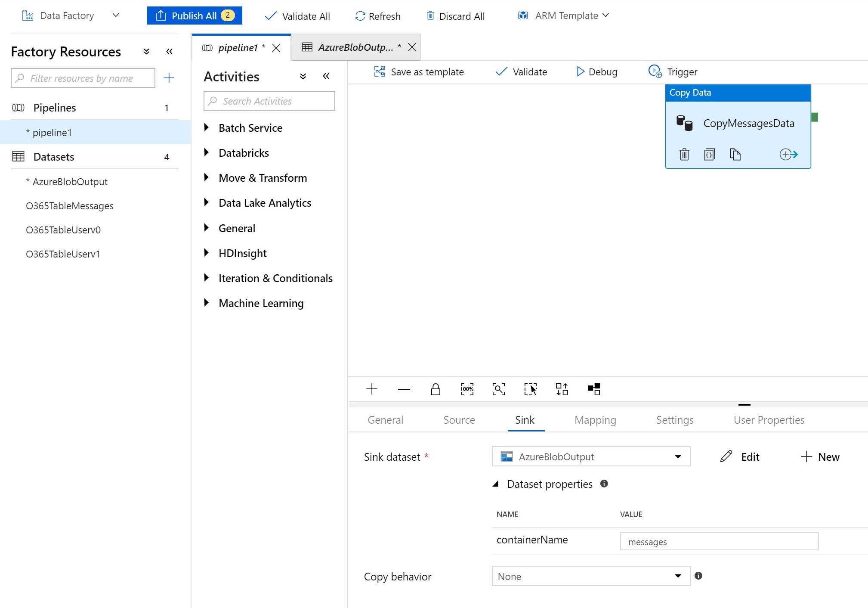Zoom in the canvas with plus icon

372,389
